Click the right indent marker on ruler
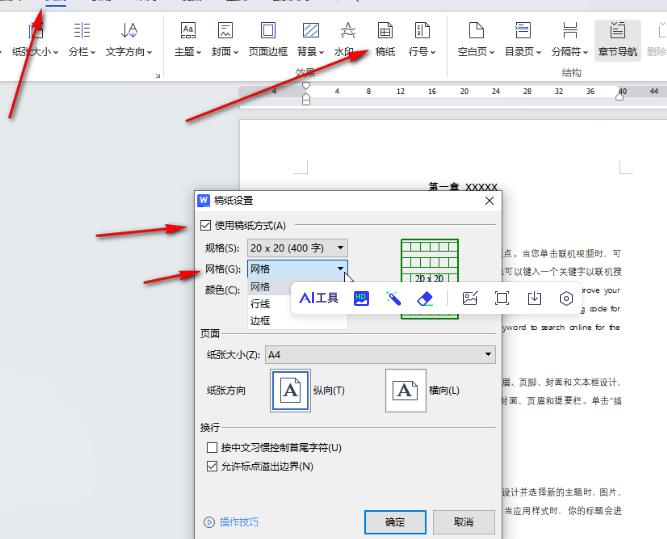This screenshot has width=667, height=539. coord(619,96)
